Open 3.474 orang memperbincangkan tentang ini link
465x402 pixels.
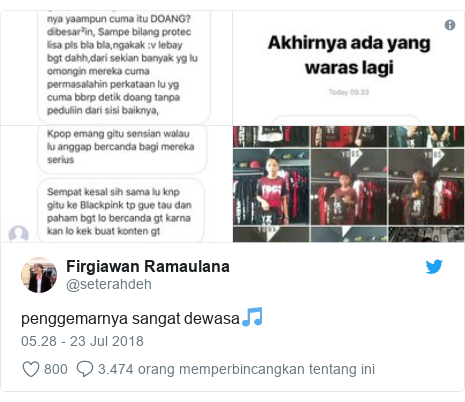tap(236, 369)
